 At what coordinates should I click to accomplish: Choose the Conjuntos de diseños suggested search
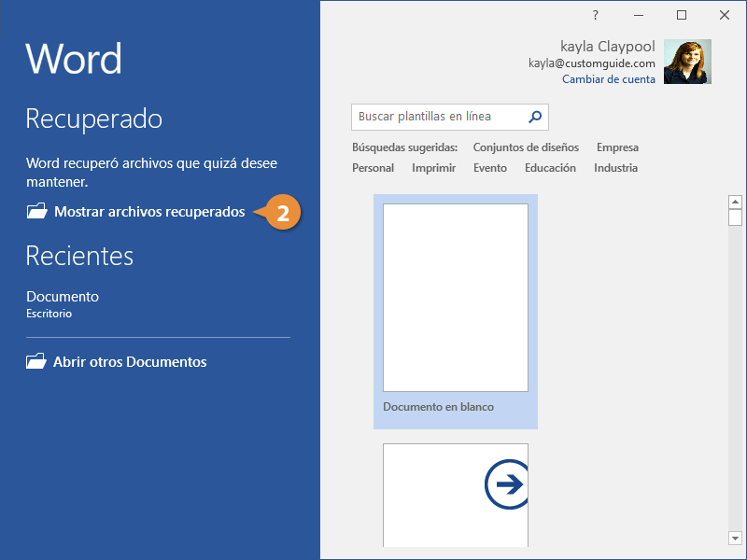point(526,147)
